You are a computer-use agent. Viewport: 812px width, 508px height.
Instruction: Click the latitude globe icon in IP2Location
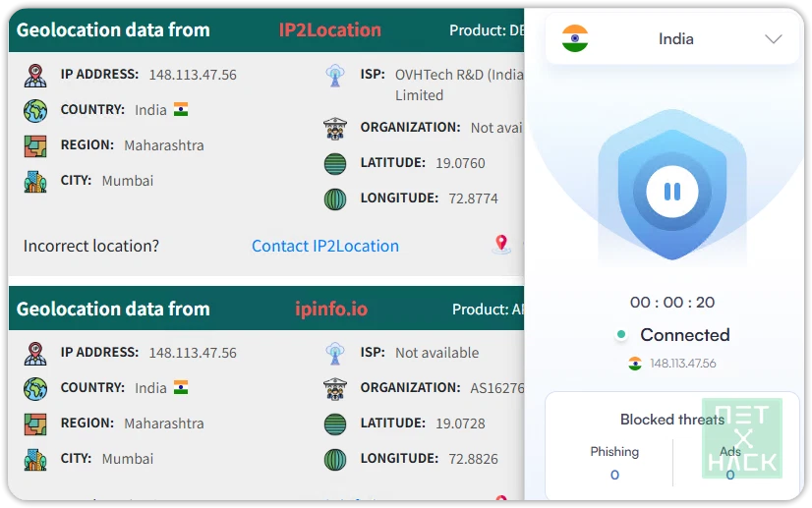click(335, 164)
